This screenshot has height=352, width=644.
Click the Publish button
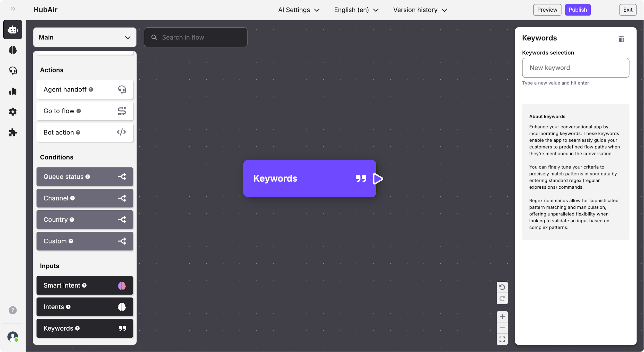tap(578, 10)
